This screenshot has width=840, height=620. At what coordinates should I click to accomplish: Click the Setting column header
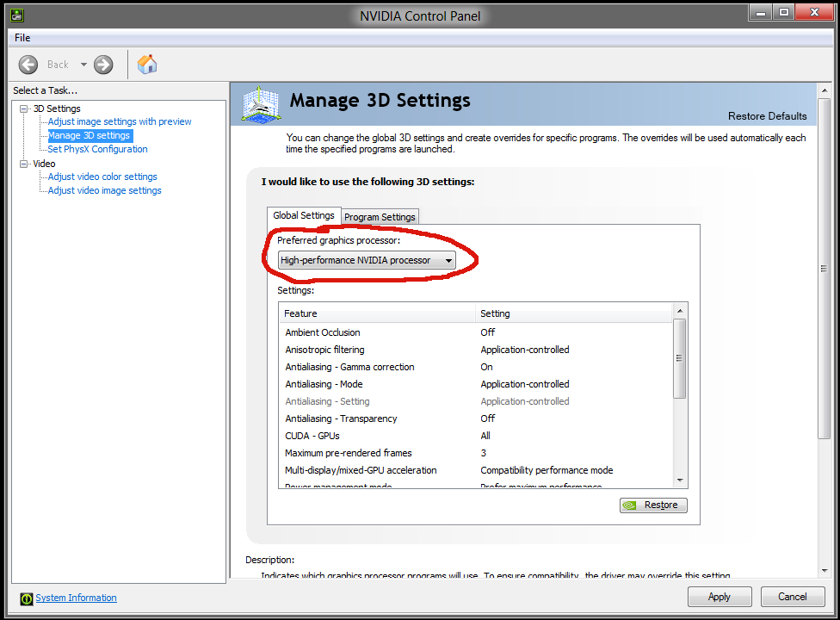574,313
